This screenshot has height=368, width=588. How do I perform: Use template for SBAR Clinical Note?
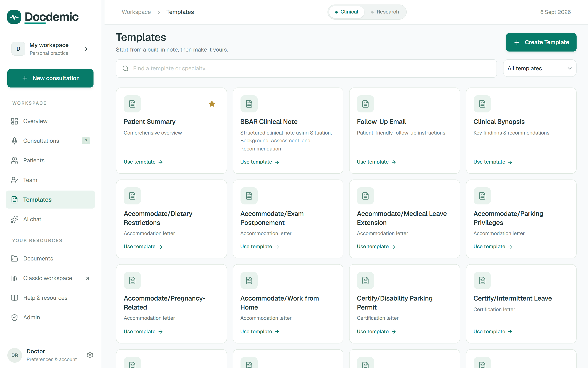click(x=260, y=162)
